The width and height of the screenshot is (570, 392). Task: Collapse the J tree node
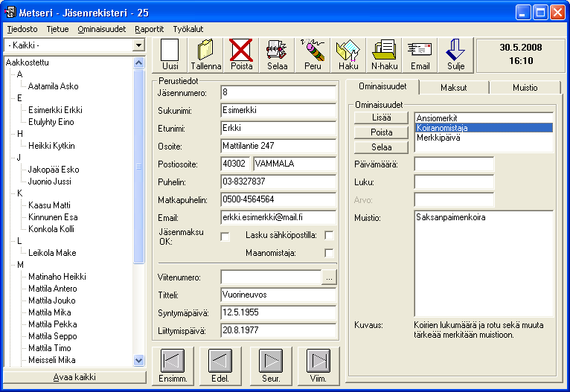pyautogui.click(x=19, y=158)
